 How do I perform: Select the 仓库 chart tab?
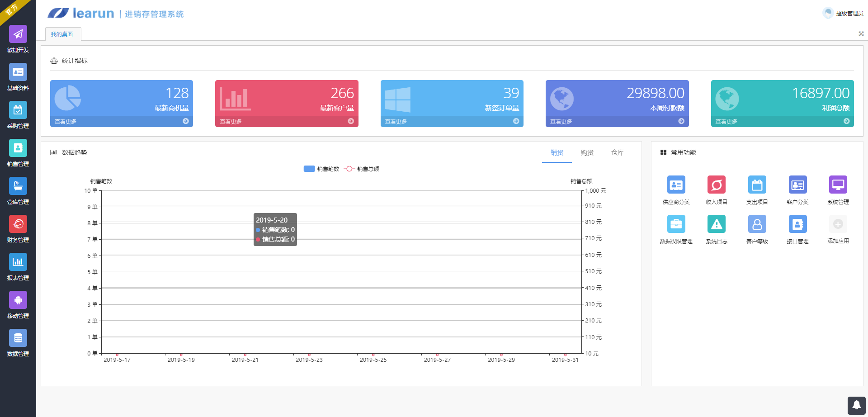618,152
